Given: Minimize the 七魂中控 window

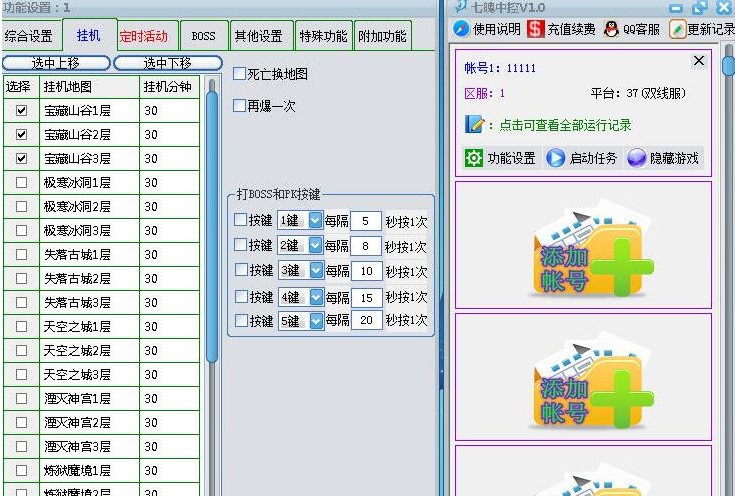Looking at the screenshot, I should click(x=675, y=8).
